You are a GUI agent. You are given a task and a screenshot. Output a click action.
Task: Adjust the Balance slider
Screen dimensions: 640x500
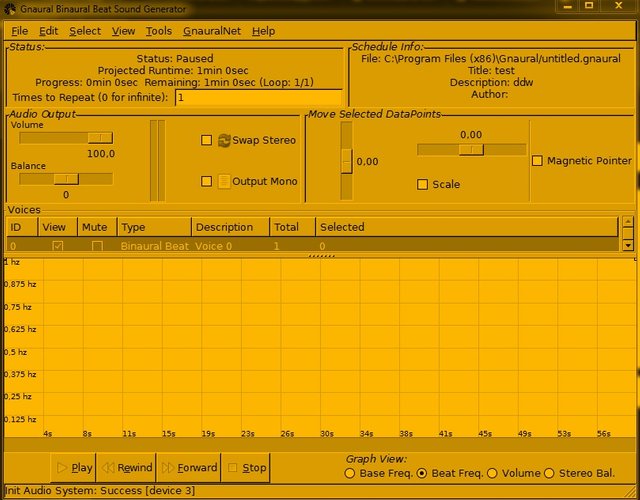click(66, 179)
